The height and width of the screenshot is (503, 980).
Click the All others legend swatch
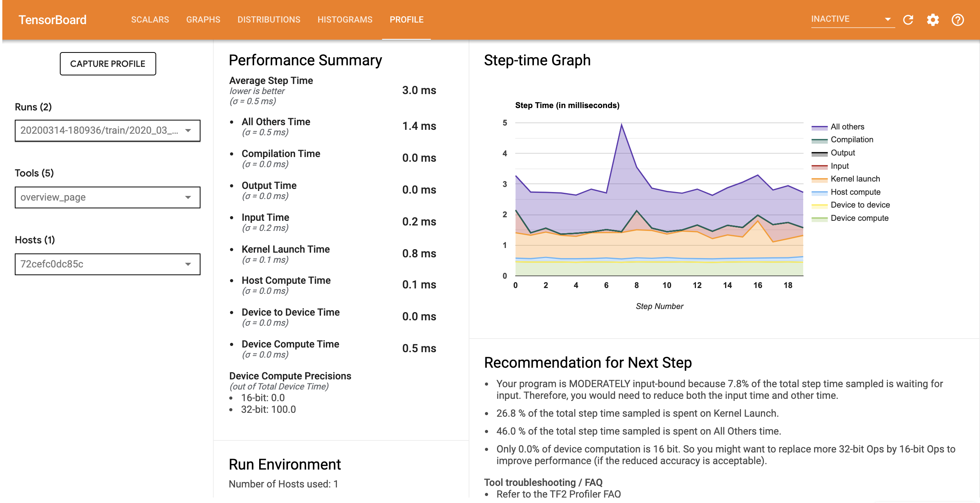point(819,127)
